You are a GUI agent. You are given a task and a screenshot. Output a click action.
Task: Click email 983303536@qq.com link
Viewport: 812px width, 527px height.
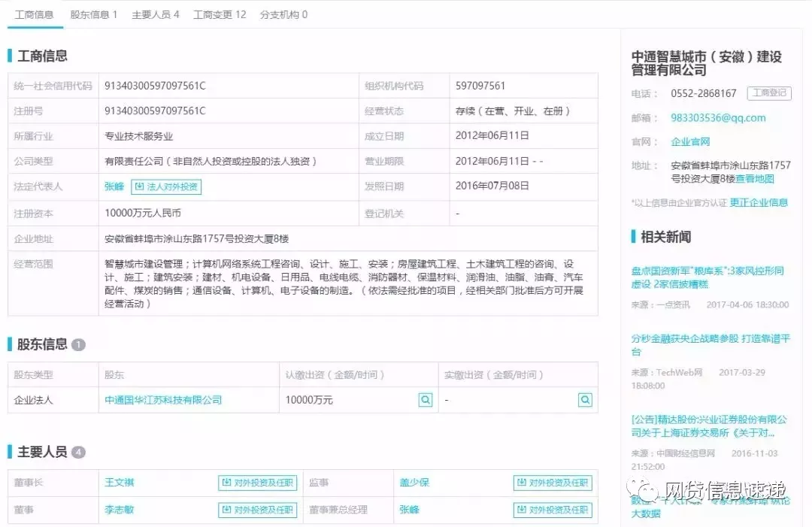(718, 117)
